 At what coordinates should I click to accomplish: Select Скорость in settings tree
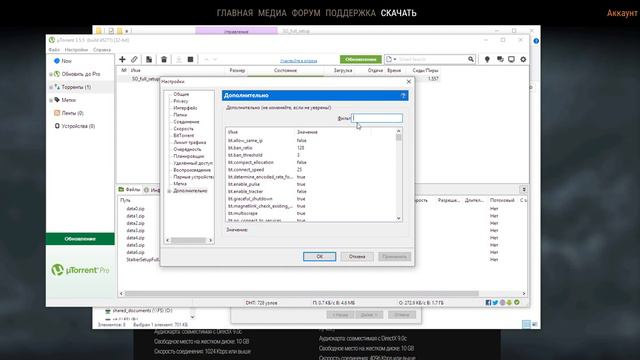click(x=183, y=129)
